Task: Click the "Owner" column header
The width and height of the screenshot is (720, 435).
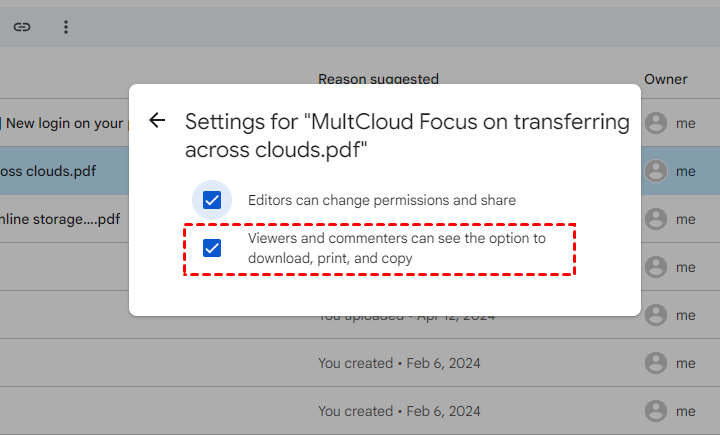Action: click(x=665, y=78)
